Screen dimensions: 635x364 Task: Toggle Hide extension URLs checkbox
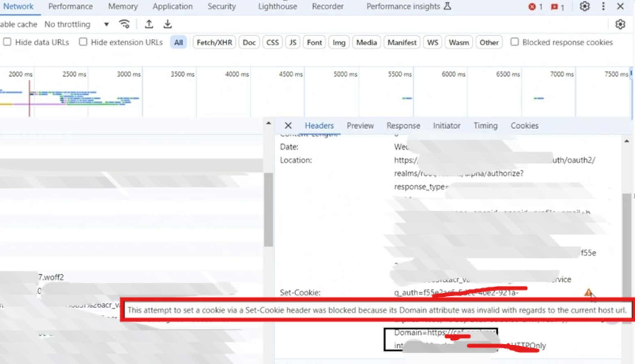(x=83, y=42)
